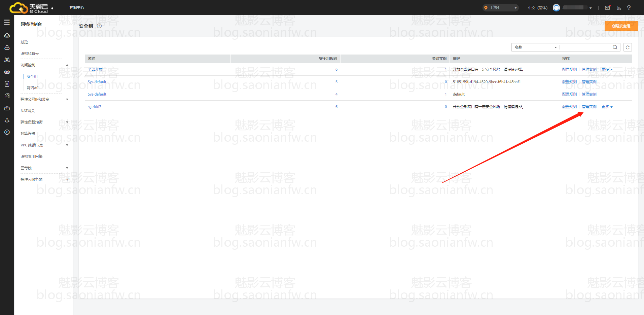Viewport: 644px width, 315px height.
Task: Click the user avatar icon
Action: 556,7
